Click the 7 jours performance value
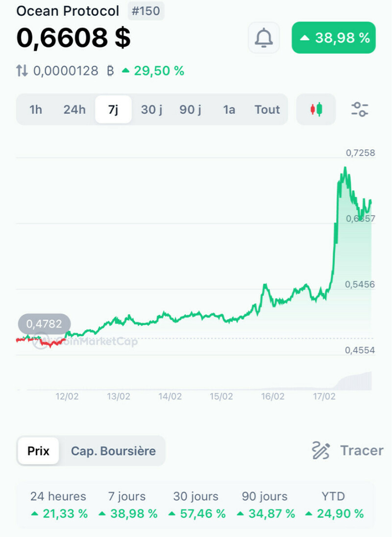392x537 pixels. 128,513
